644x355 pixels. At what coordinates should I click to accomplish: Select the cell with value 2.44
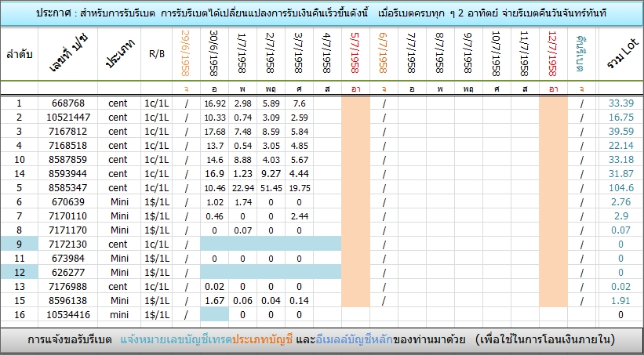[x=300, y=216]
